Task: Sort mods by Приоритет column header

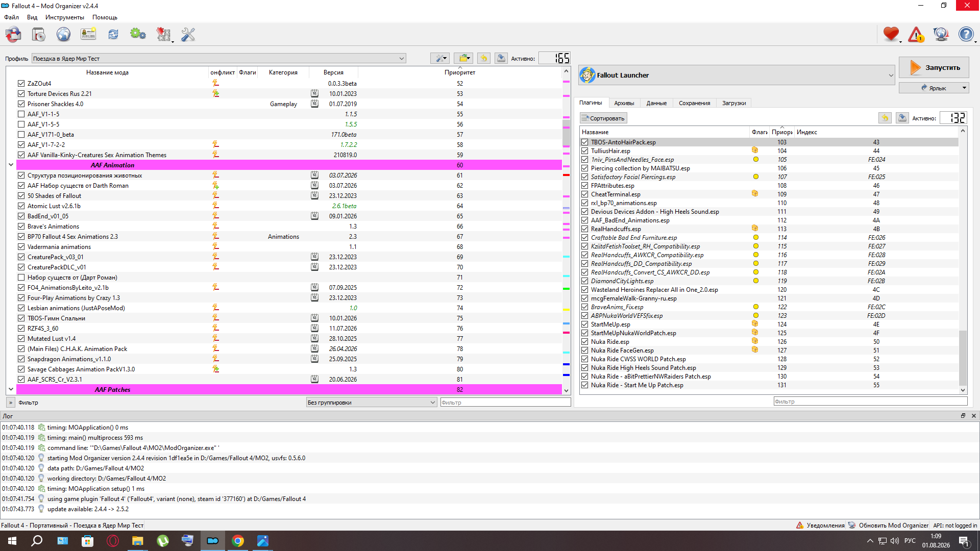Action: pos(459,72)
